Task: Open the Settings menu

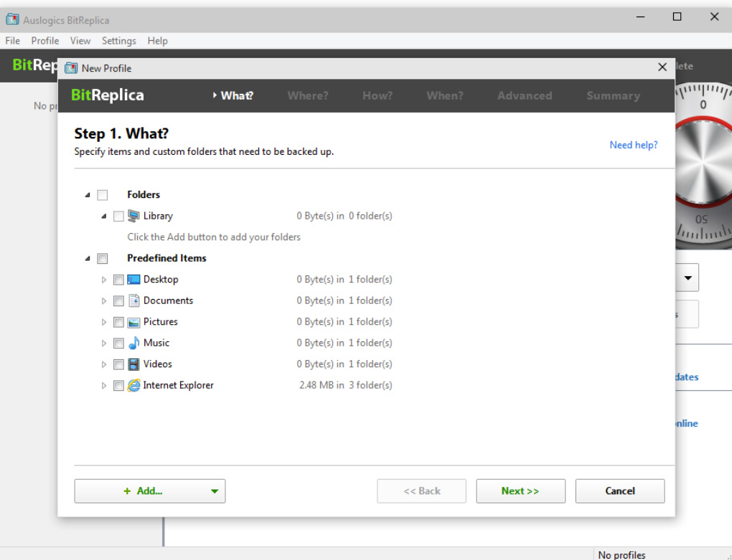Action: coord(118,41)
